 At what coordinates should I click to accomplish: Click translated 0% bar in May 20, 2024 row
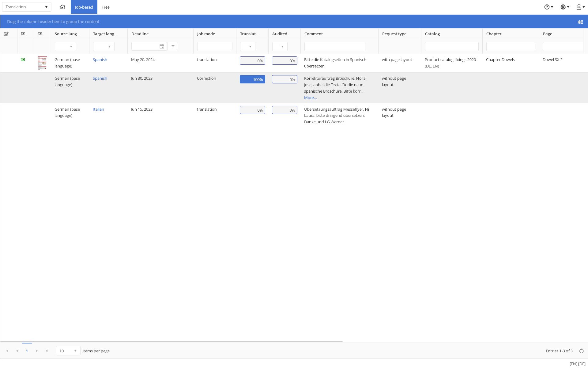252,61
